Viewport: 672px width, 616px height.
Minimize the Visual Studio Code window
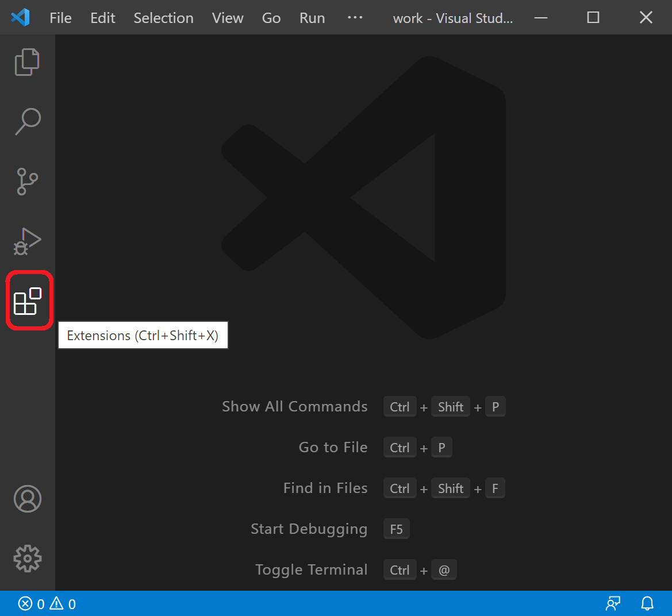(541, 18)
